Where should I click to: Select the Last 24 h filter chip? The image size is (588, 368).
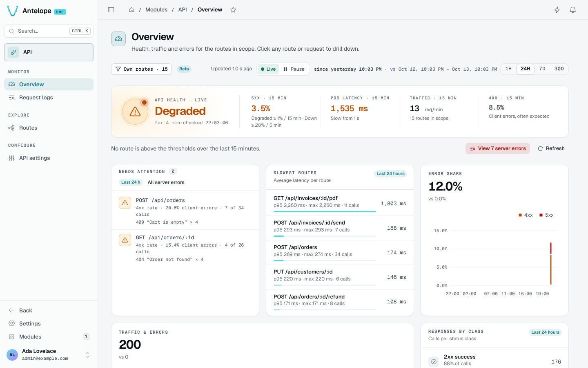(131, 182)
